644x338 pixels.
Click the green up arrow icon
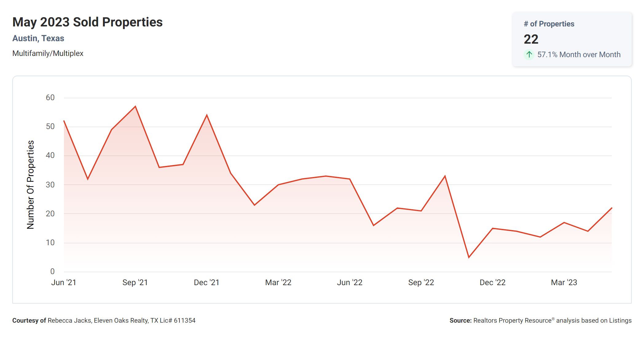[529, 55]
